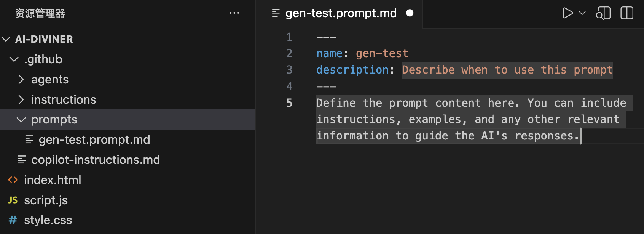The width and height of the screenshot is (644, 234).
Task: Expand the instructions folder
Action: coord(21,99)
